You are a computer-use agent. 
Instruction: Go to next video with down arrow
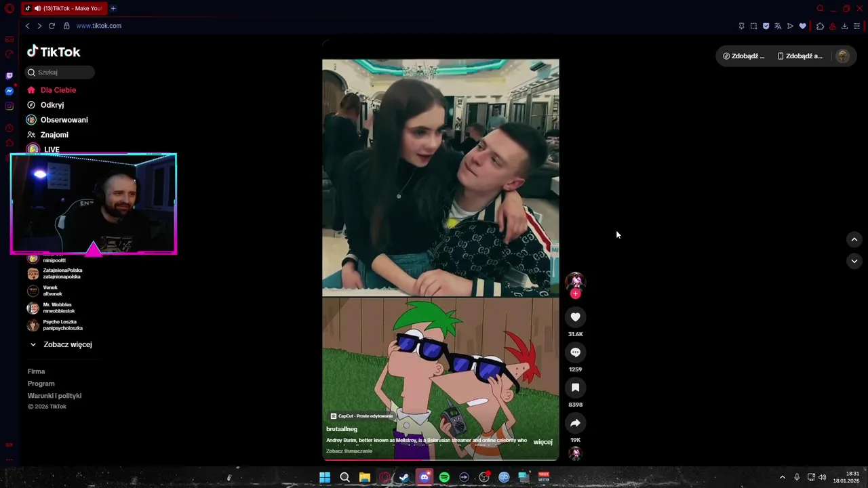coord(854,261)
